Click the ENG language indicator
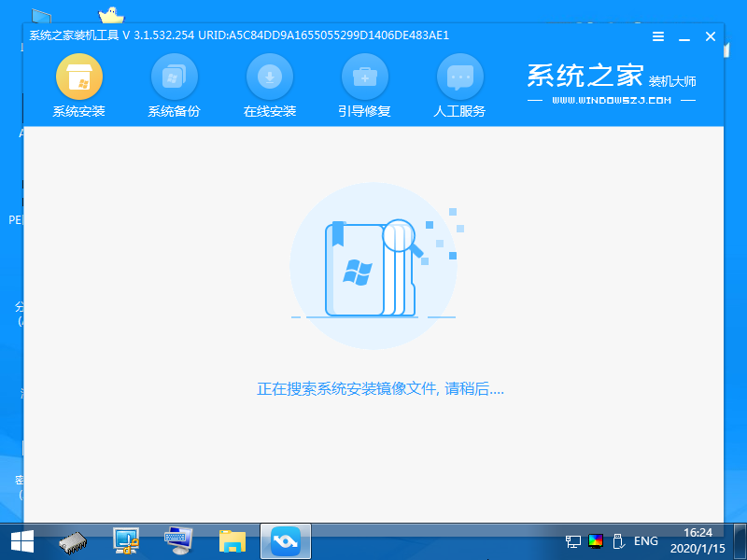Screen dimensions: 747x560 (x=646, y=541)
